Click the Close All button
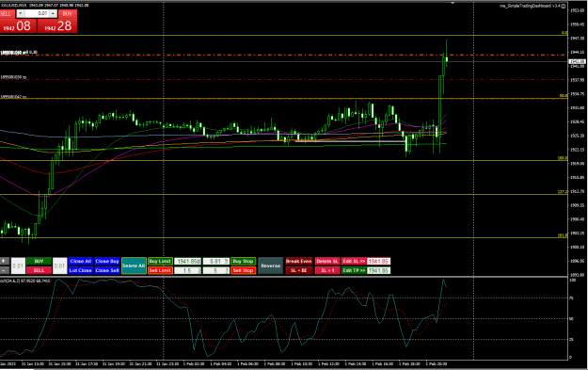 81,261
